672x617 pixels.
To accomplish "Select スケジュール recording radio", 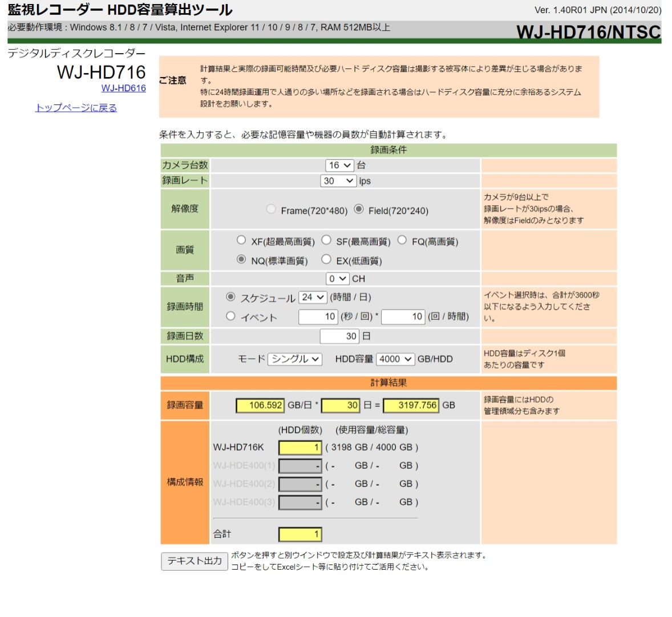I will coord(230,297).
